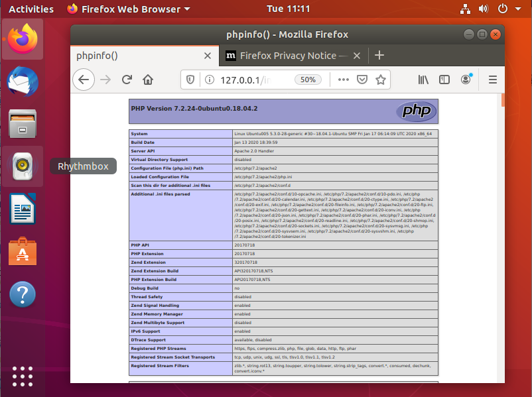Viewport: 532px width, 397px height.
Task: Bookmark this page with the star
Action: point(381,80)
